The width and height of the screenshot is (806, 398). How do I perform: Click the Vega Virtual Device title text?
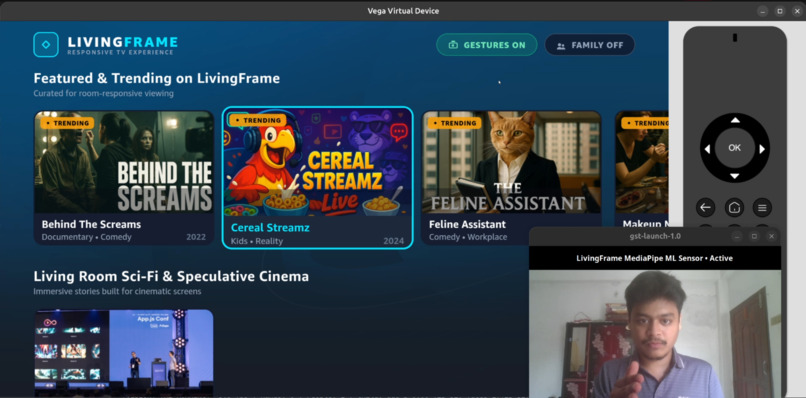(403, 11)
